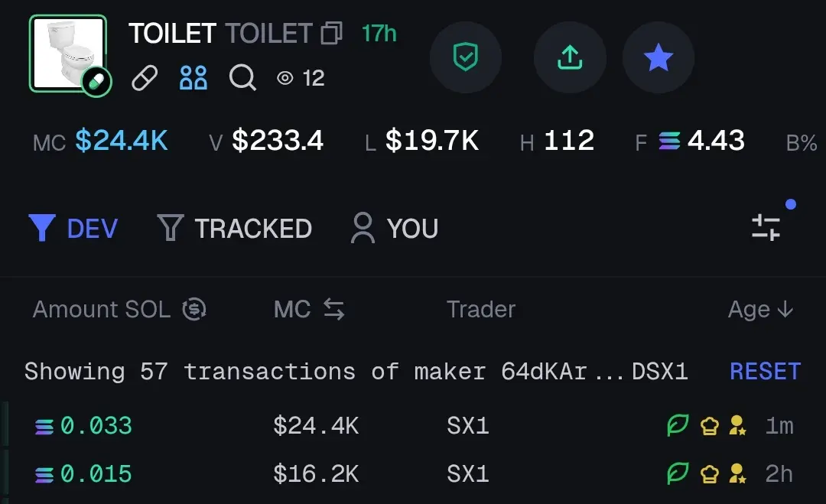Open the TOILET token thumbnail image
This screenshot has height=504, width=826.
[x=68, y=54]
